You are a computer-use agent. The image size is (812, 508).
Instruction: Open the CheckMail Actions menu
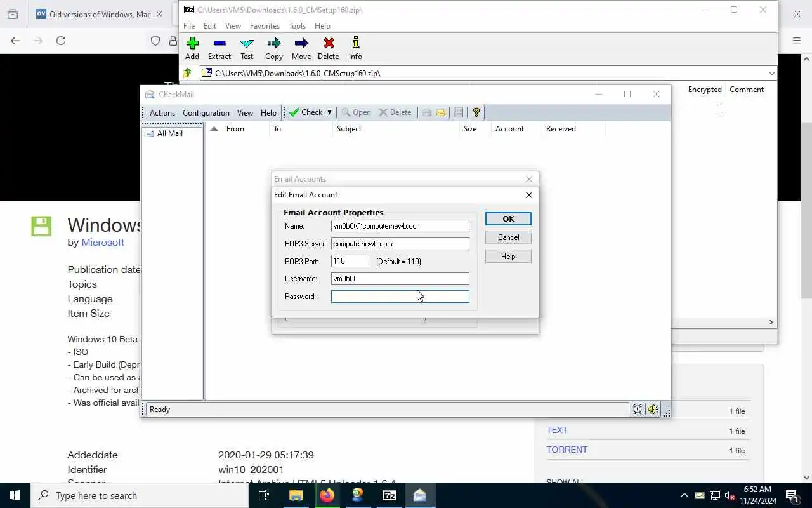pos(162,112)
